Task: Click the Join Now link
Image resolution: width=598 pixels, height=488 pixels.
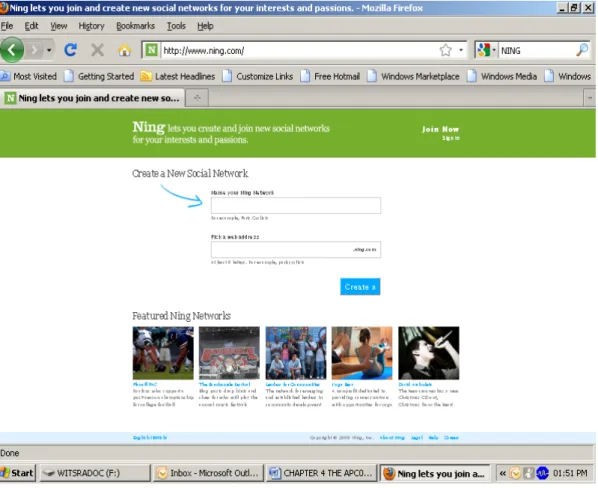Action: click(x=440, y=129)
